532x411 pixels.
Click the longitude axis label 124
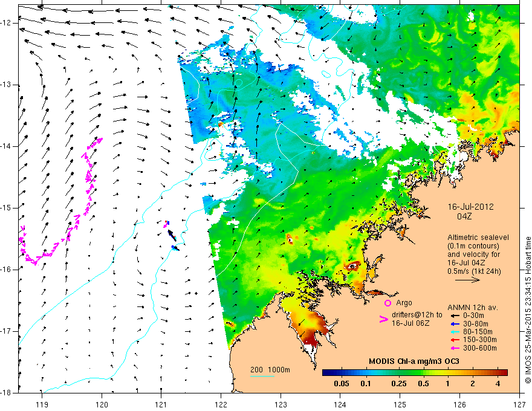340,404
